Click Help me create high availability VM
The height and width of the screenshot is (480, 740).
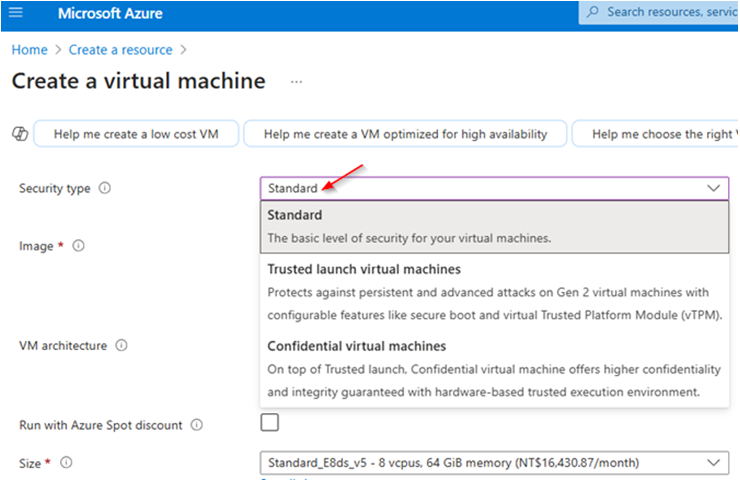coord(405,134)
